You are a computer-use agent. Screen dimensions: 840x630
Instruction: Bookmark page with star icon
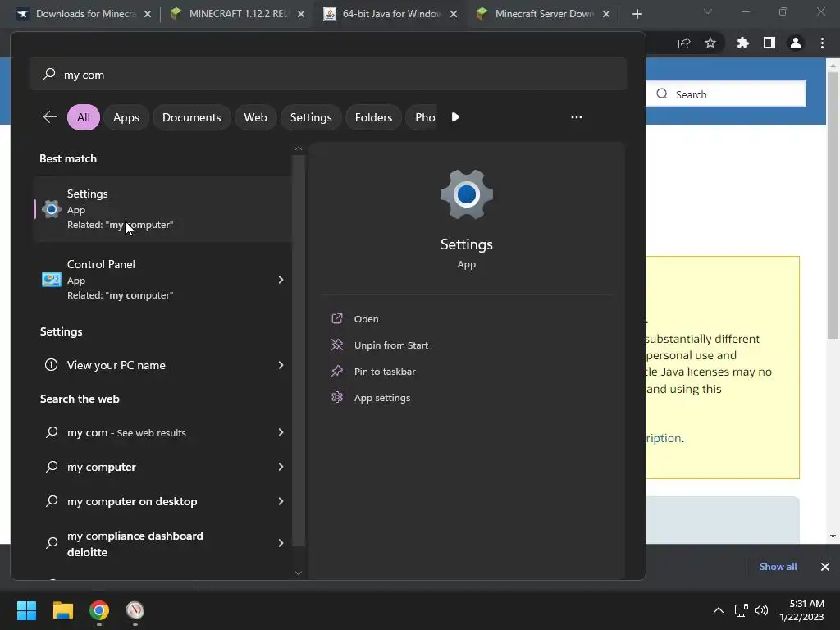710,43
